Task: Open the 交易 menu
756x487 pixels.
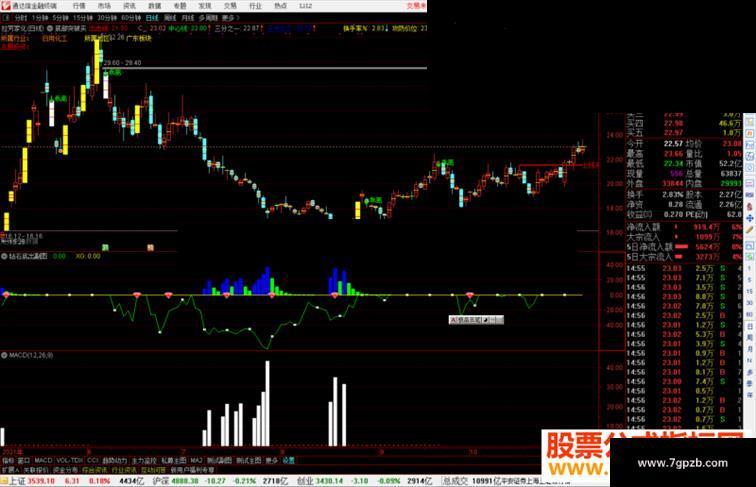Action: [230, 6]
